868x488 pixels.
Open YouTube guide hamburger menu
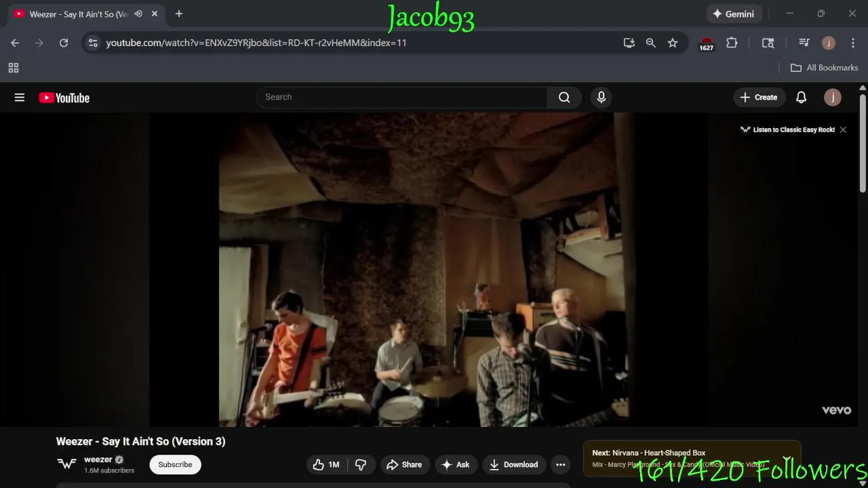pos(20,98)
